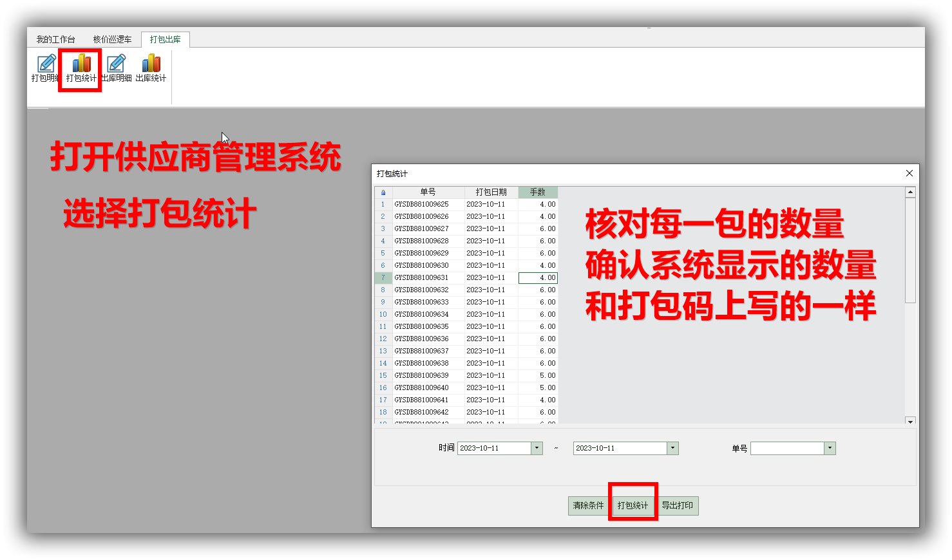Open the 单号 dropdown list
The width and height of the screenshot is (952, 560).
(830, 448)
